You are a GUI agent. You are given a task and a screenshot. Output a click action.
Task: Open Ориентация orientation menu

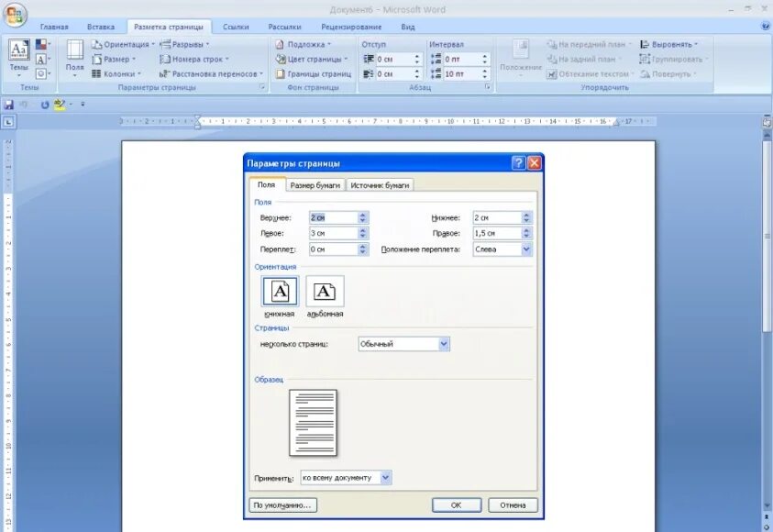[x=123, y=44]
